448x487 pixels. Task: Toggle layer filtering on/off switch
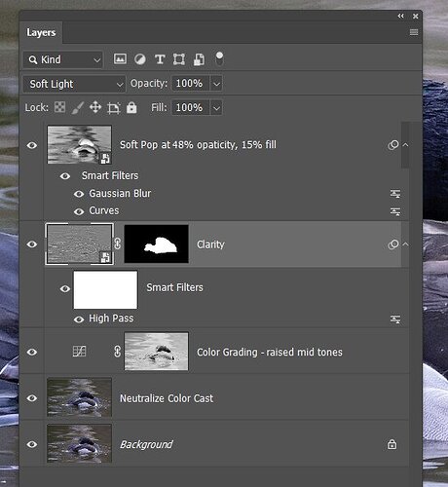tap(219, 58)
